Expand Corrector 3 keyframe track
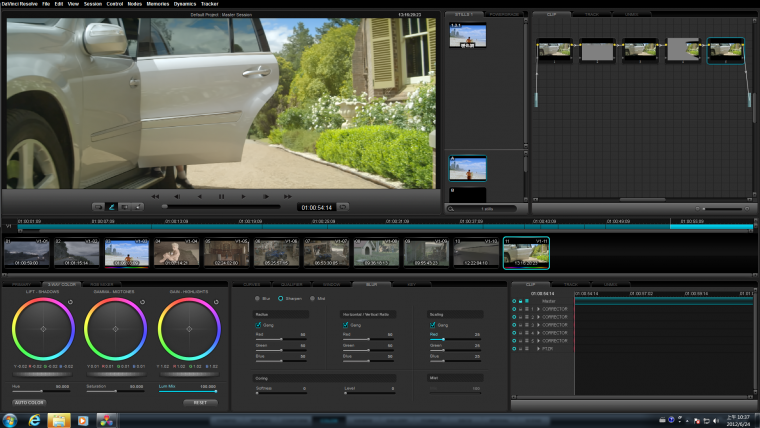The height and width of the screenshot is (428, 760). (x=537, y=325)
